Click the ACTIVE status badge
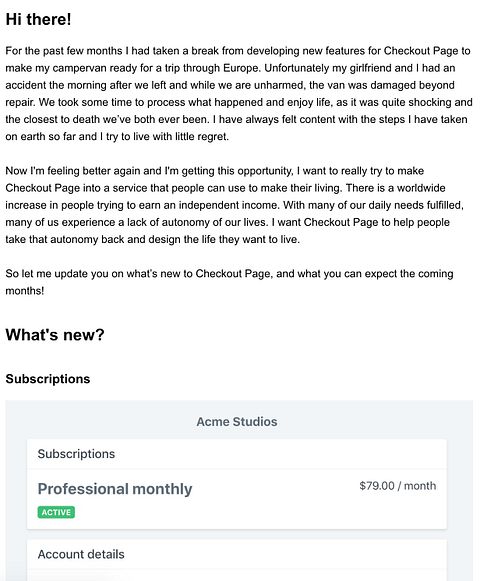 tap(56, 512)
